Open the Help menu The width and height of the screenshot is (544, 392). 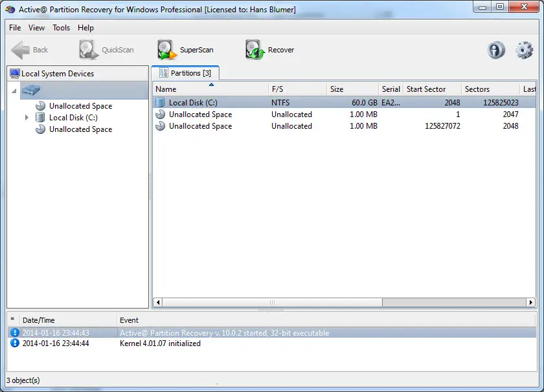pos(85,28)
